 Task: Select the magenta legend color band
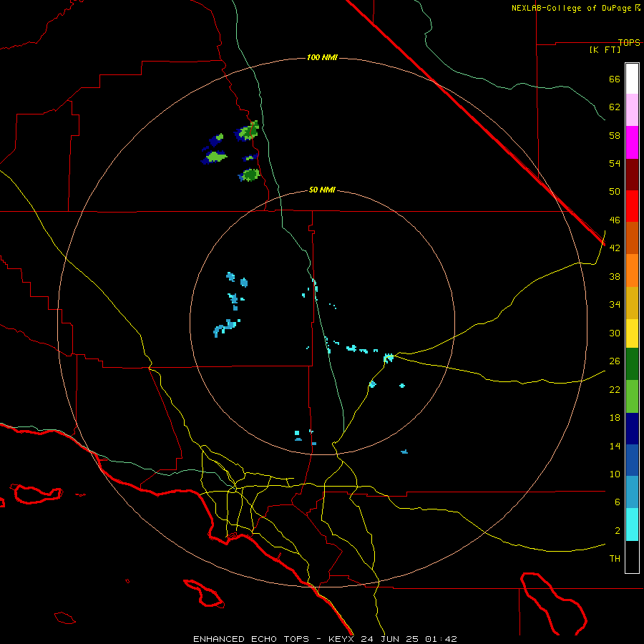coord(632,142)
